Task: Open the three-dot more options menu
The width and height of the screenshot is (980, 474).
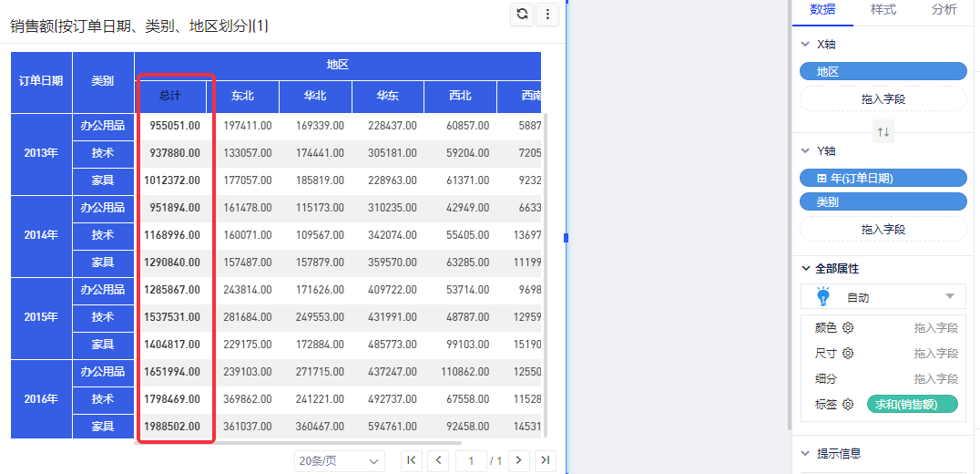Action: tap(546, 14)
